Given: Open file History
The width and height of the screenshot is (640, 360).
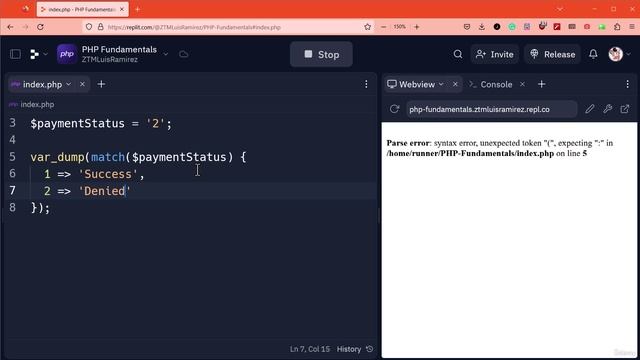Looking at the screenshot, I should point(355,349).
